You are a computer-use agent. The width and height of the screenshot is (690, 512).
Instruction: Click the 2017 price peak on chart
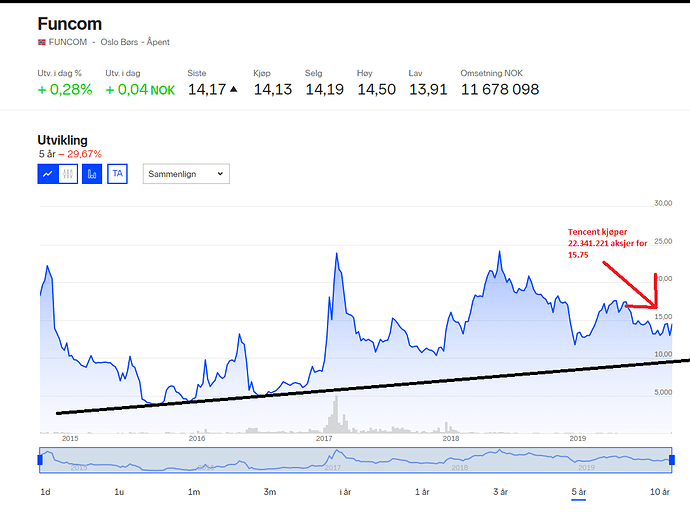337,254
